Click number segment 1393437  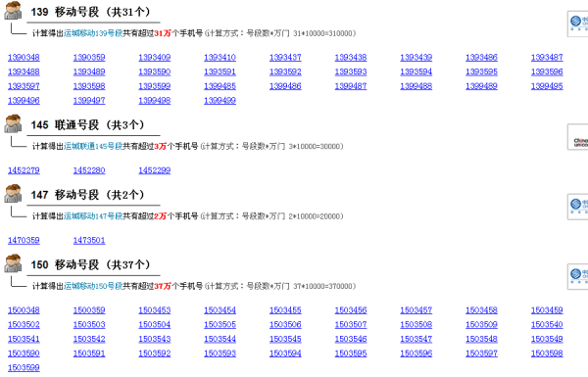(285, 58)
